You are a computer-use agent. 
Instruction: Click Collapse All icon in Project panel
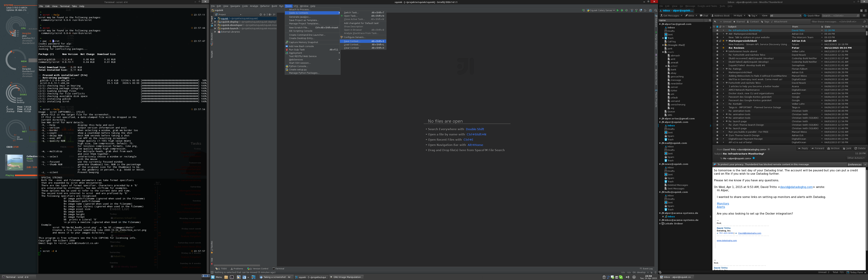pos(264,15)
